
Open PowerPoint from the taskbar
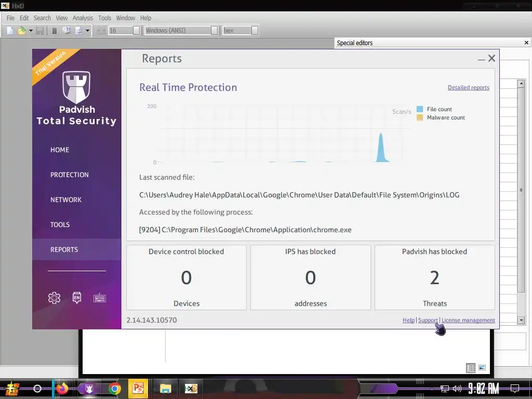tap(138, 389)
